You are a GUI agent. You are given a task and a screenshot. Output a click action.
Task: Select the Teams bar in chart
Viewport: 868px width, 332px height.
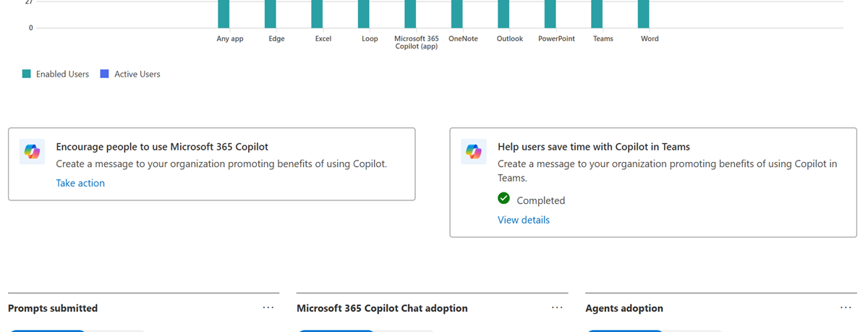(597, 14)
